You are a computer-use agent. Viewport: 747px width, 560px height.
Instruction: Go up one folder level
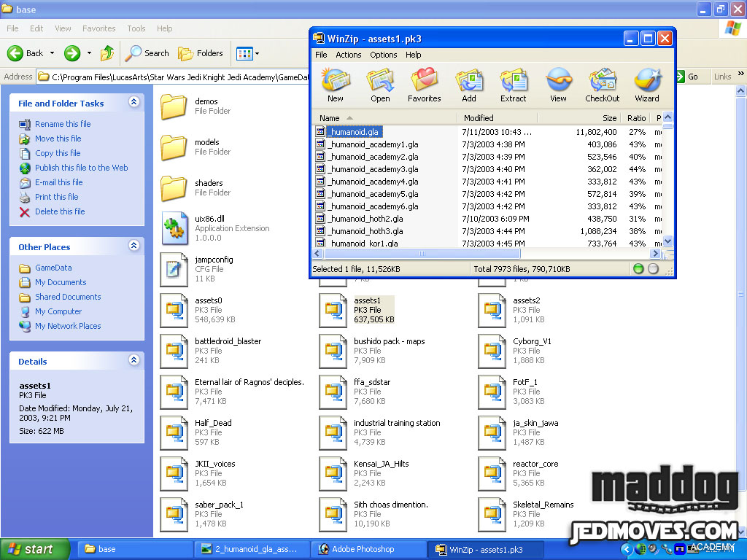click(107, 53)
